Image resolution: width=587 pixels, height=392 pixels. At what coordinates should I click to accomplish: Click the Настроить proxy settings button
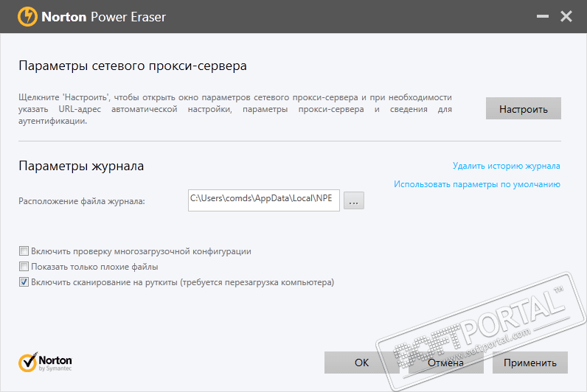(x=524, y=109)
